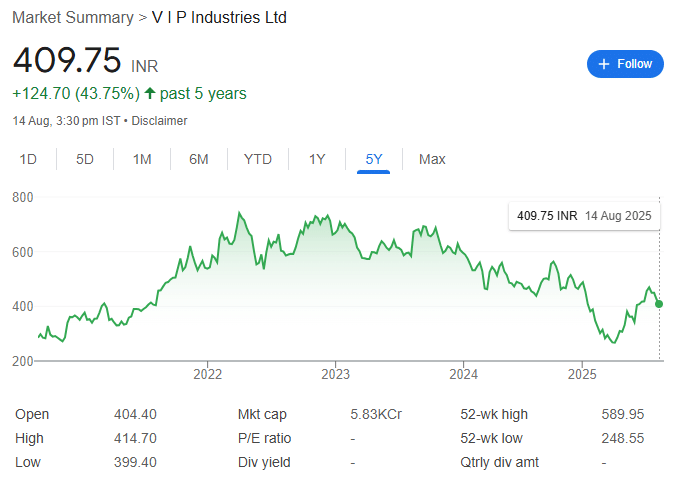Screen dimensions: 690x492
Task: Click the 200 y-axis label
Action: coord(23,361)
